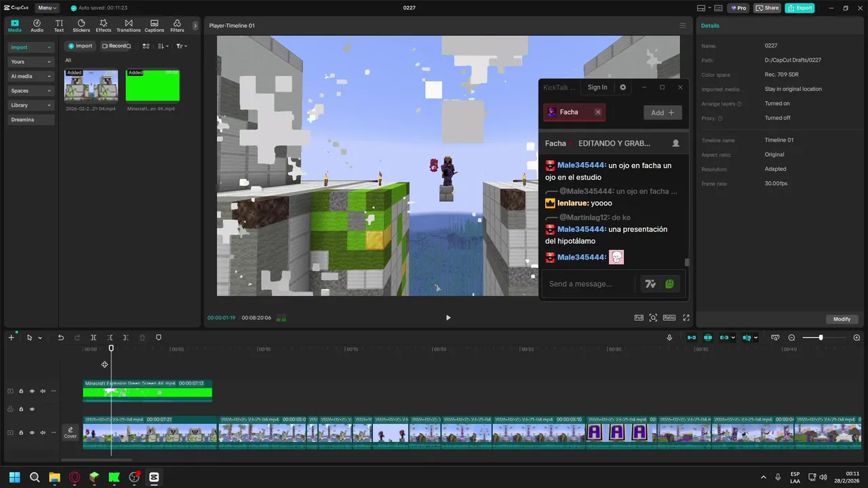868x488 pixels.
Task: Toggle preview axis option
Action: (x=747, y=338)
